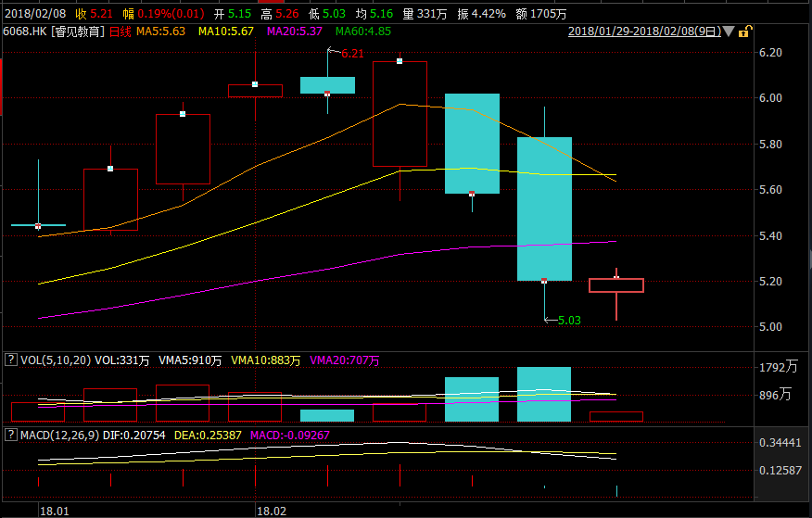Viewport: 812px width, 518px height.
Task: Click the tallest cyan volume bar
Action: tap(544, 394)
